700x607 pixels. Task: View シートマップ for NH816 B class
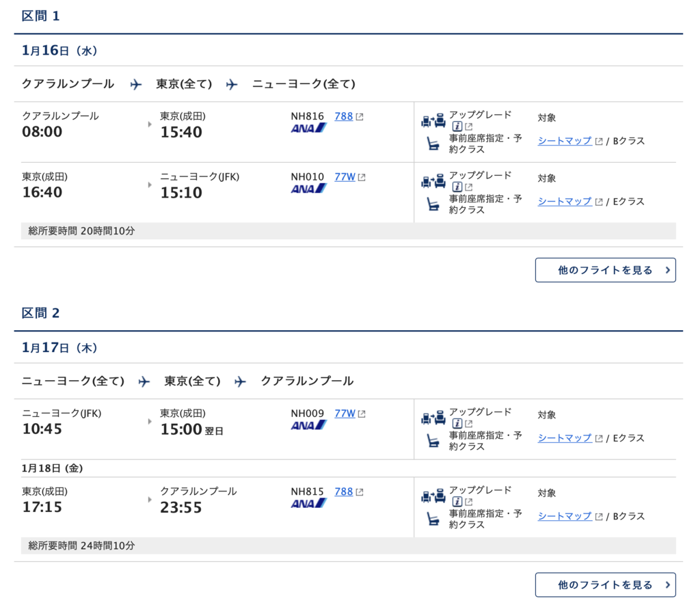click(565, 141)
